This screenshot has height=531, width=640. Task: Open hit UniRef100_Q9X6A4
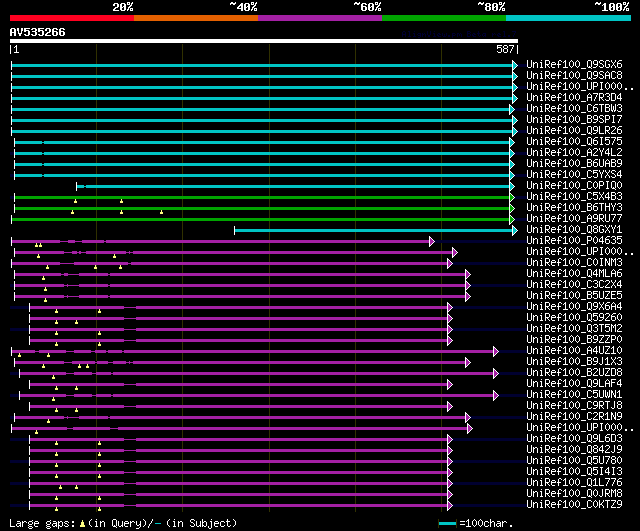574,307
